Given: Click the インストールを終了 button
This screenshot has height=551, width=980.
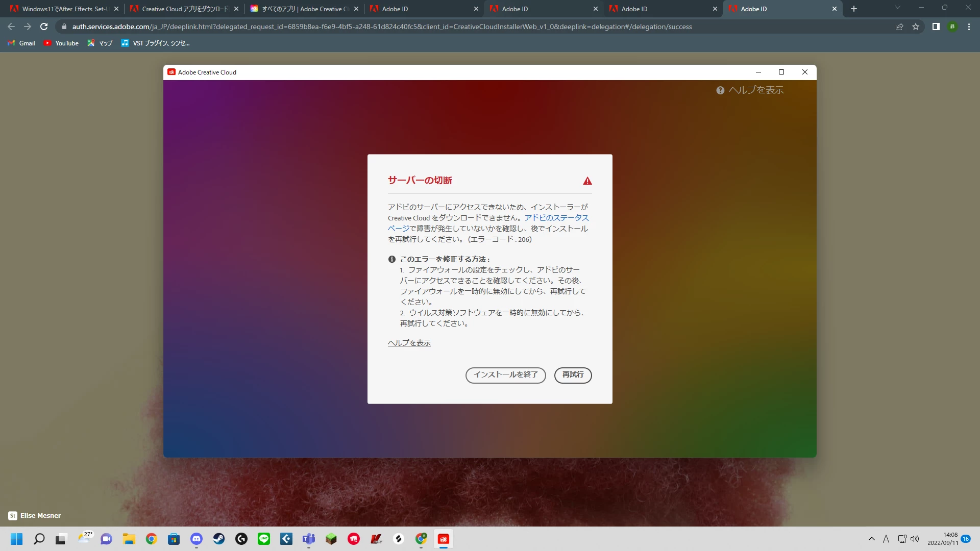Looking at the screenshot, I should point(505,375).
